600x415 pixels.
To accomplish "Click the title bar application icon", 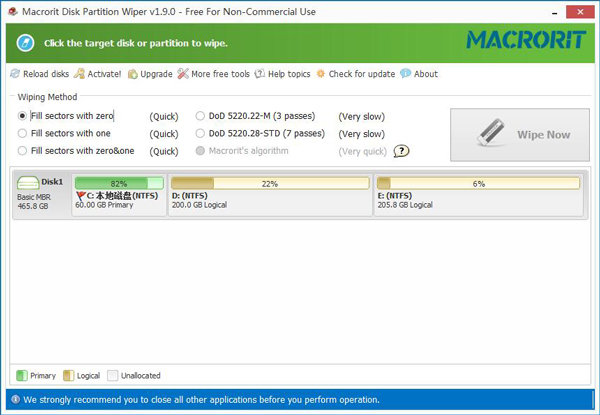I will coord(13,12).
